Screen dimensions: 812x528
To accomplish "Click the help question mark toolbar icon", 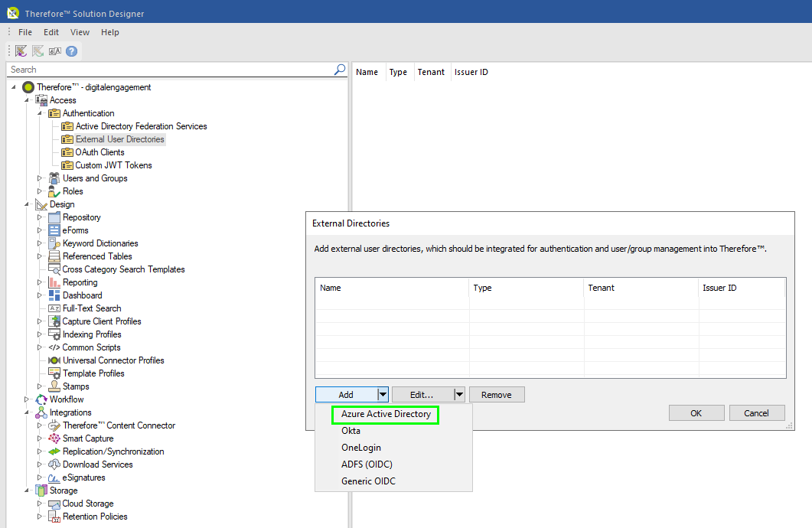I will [x=71, y=51].
